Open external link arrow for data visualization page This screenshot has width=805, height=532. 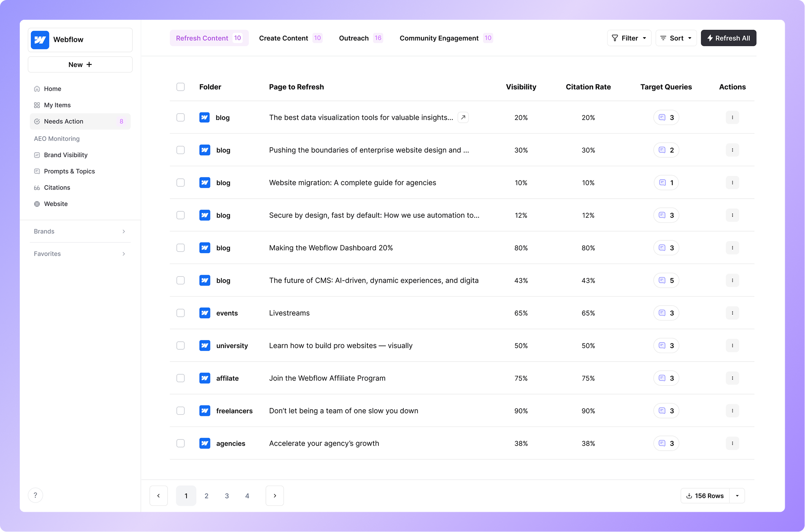pyautogui.click(x=463, y=118)
